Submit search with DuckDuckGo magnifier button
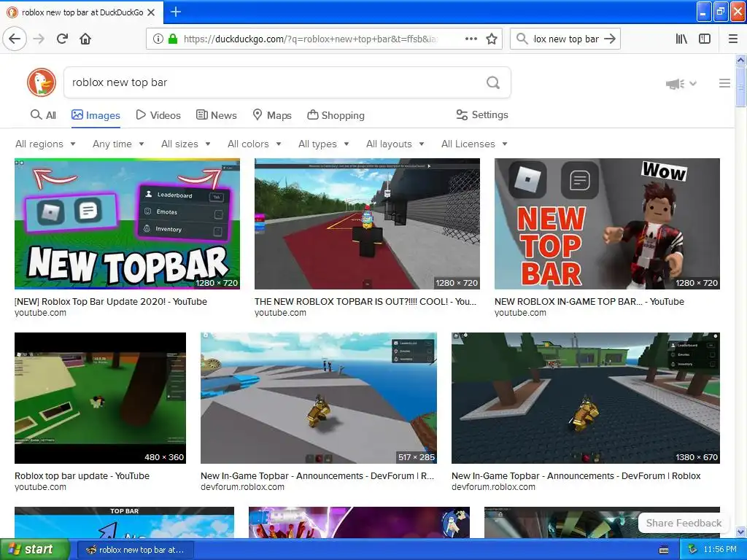Screen dimensions: 747x560 coord(493,82)
